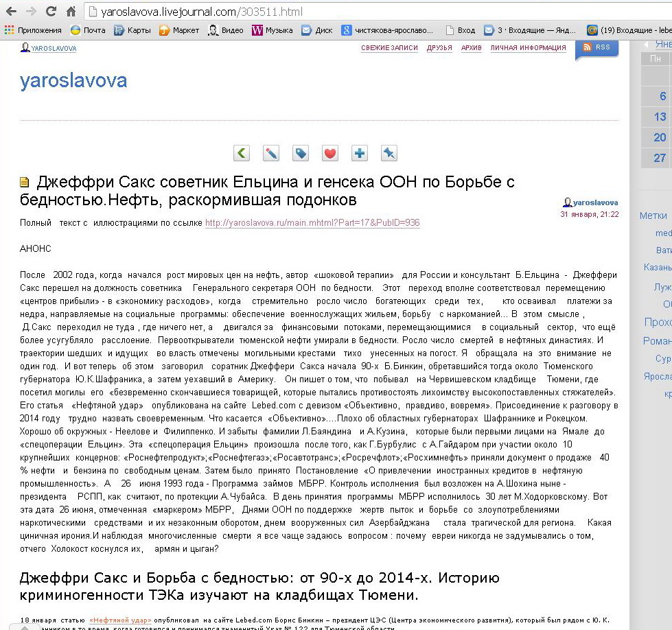Open ДРУЗЬЯ menu item
Image resolution: width=672 pixels, height=630 pixels.
coord(439,47)
